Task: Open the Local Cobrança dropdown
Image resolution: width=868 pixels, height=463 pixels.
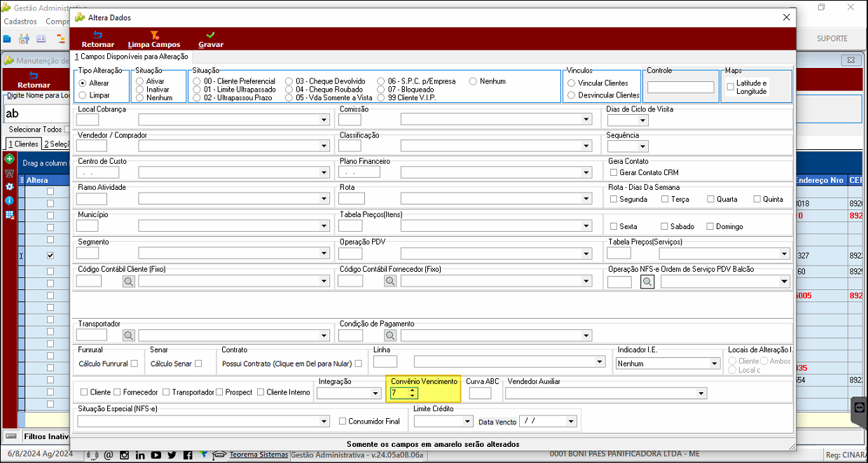Action: 324,120
